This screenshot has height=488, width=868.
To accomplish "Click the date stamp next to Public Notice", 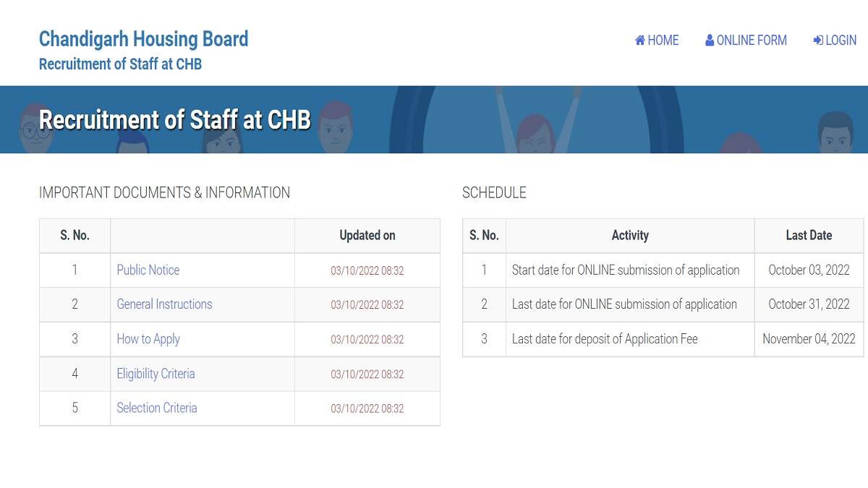I will pos(367,270).
